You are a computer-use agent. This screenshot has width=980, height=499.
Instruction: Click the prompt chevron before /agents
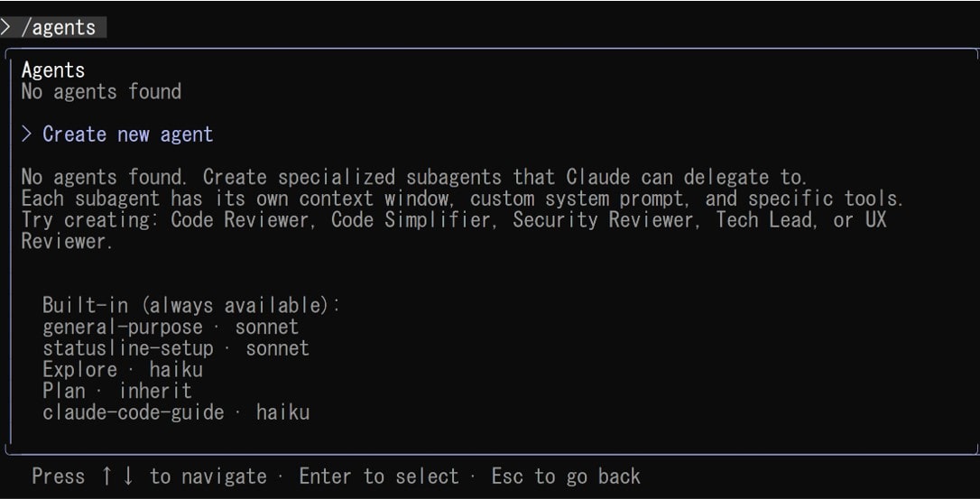pos(6,28)
